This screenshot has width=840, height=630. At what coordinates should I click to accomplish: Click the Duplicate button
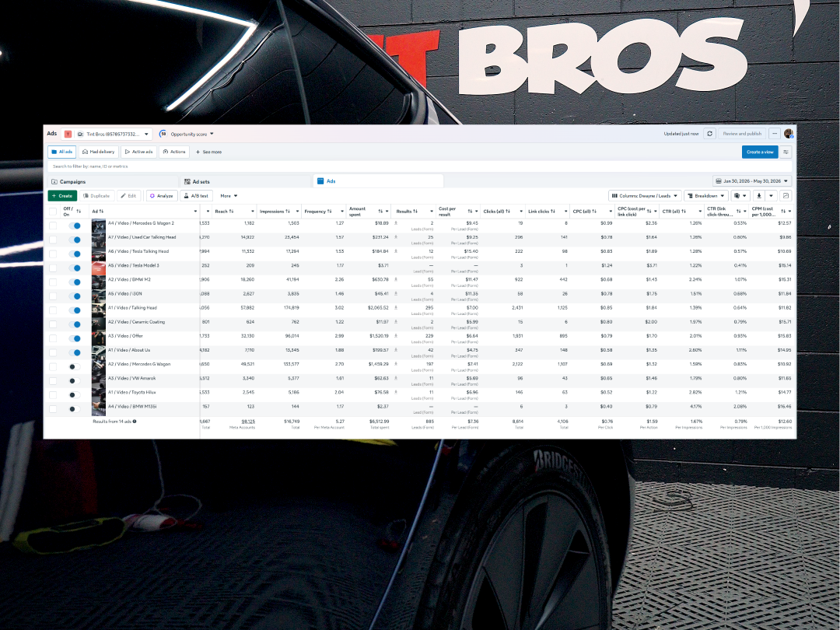coord(96,196)
